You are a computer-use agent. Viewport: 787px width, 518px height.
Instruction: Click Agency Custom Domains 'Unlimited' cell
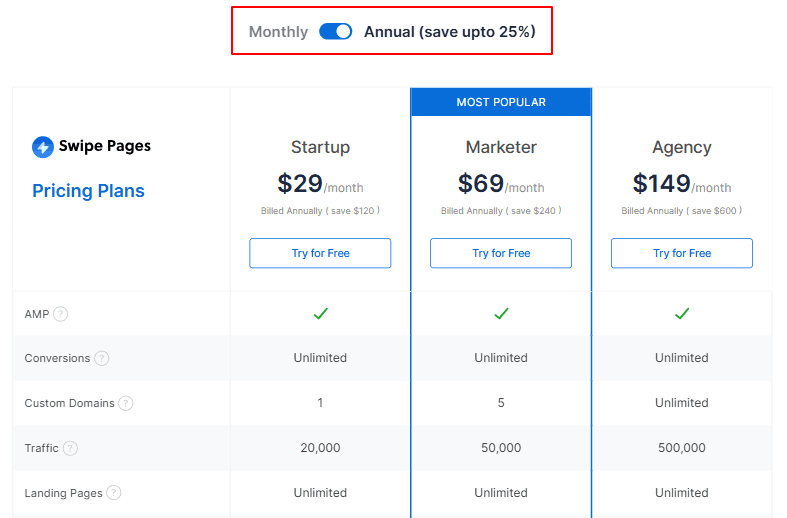(682, 403)
